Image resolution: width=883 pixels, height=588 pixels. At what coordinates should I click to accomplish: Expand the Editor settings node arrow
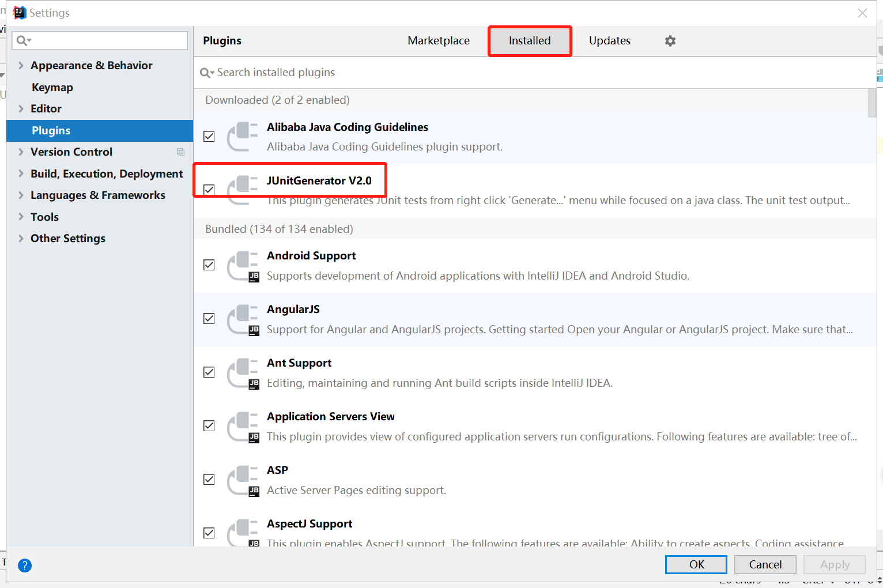(x=21, y=109)
